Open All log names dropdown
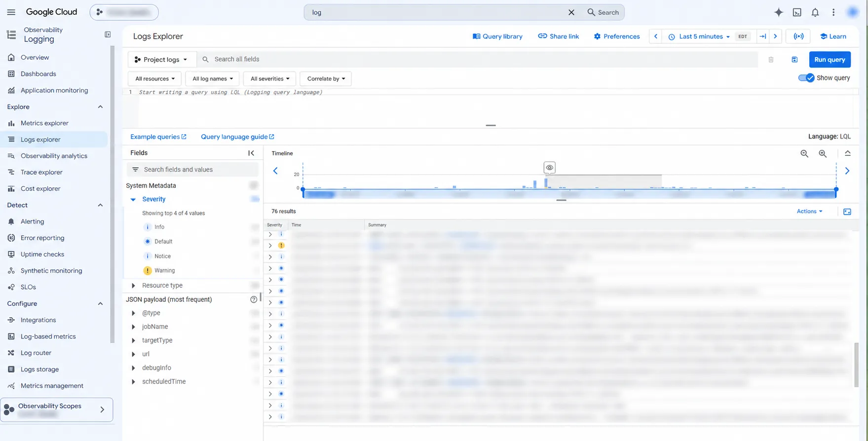 click(212, 79)
